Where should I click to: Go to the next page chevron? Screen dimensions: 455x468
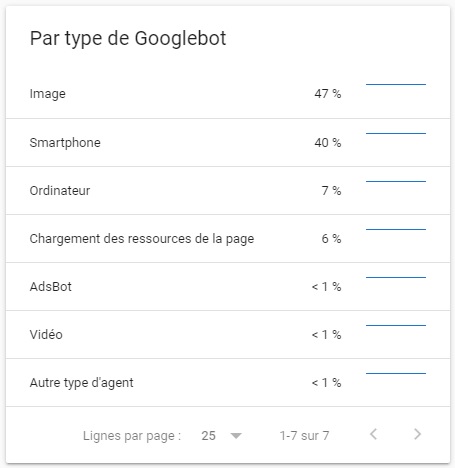point(417,434)
